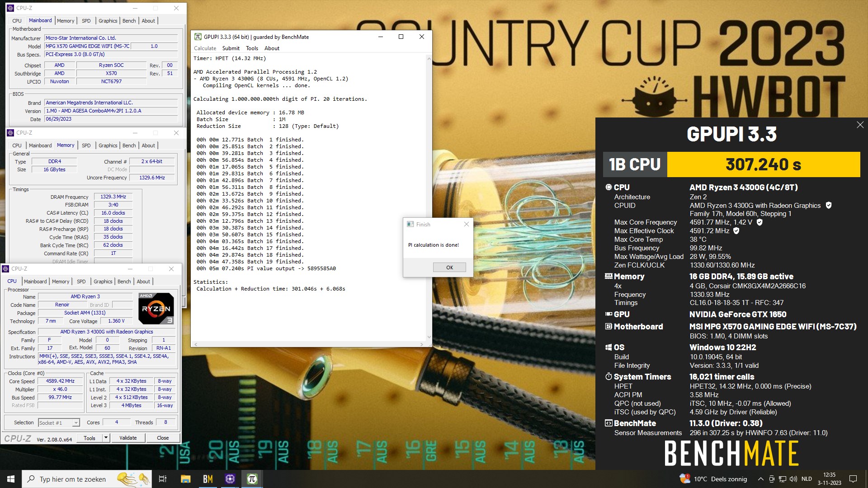Image resolution: width=868 pixels, height=488 pixels.
Task: Switch to the SPD tab in the processor CPU-Z window
Action: pyautogui.click(x=81, y=282)
